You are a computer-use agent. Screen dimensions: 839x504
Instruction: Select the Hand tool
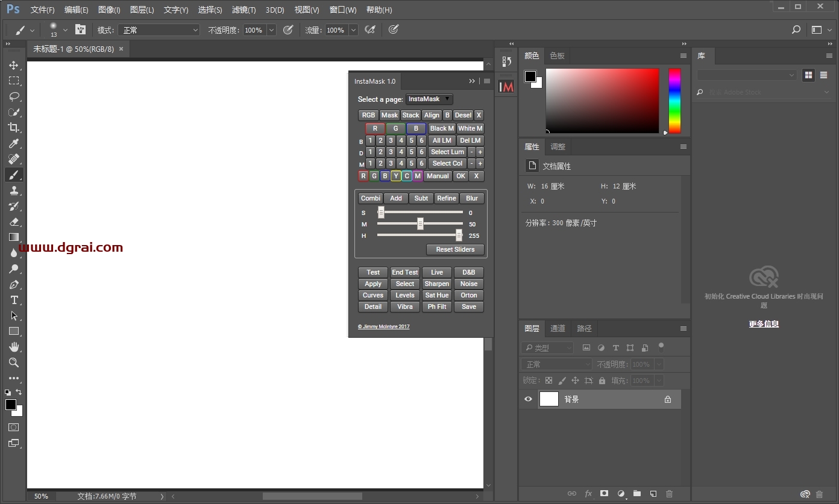13,347
